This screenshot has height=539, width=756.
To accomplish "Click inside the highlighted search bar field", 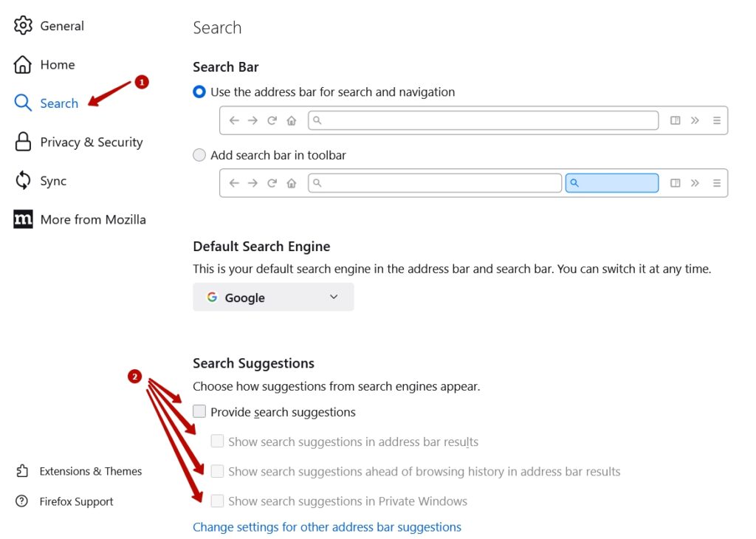I will point(612,182).
